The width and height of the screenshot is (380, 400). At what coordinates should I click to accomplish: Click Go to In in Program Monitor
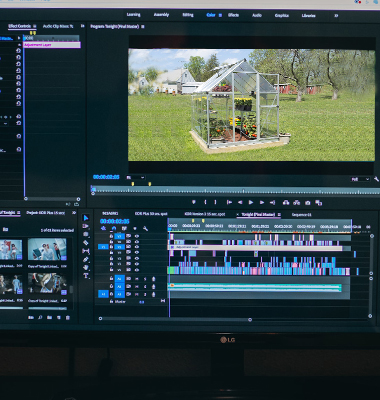pos(229,202)
